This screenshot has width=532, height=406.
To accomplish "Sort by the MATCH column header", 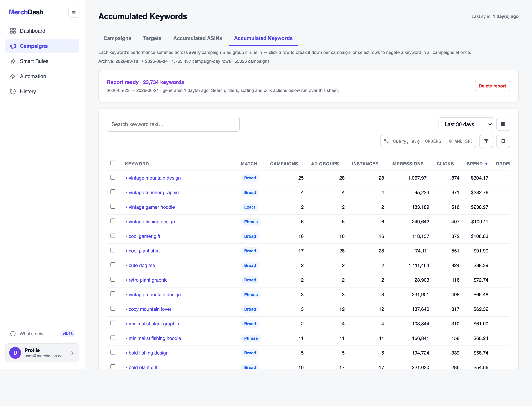I will tap(249, 164).
